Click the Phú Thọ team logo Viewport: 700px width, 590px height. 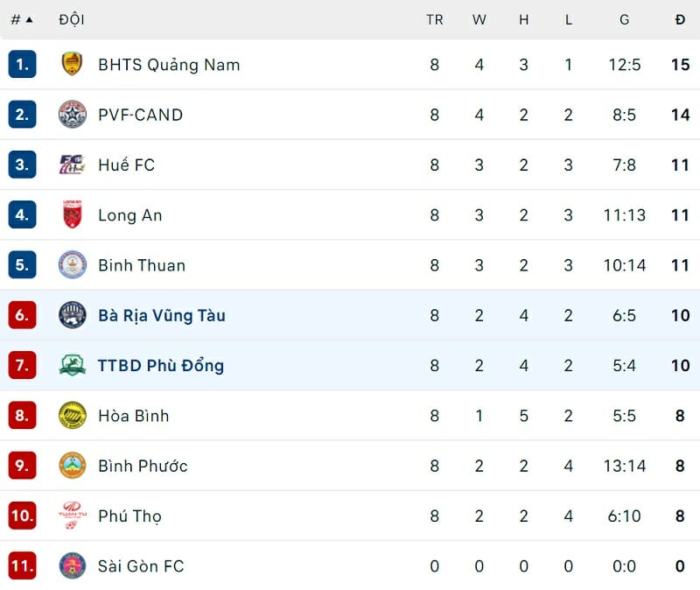coord(72,516)
